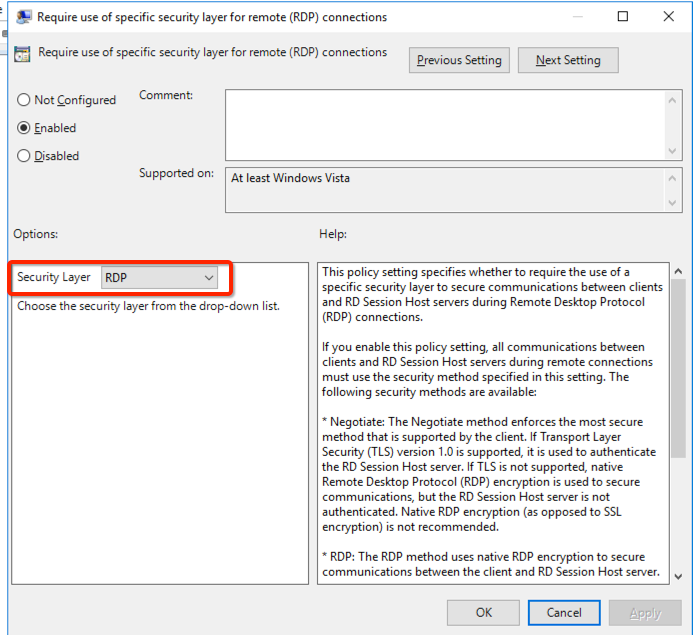Click inside the Comment text box
Viewport: 693px width, 635px height.
click(445, 125)
